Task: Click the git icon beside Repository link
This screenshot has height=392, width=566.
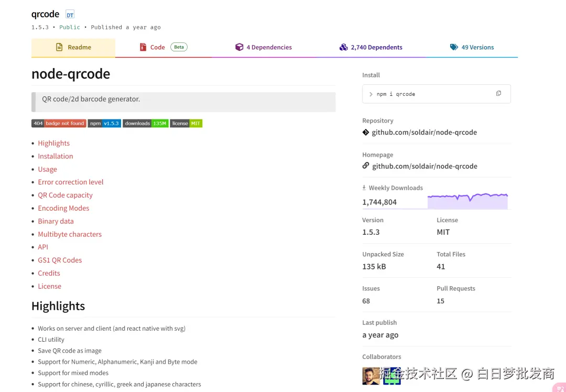Action: 366,133
